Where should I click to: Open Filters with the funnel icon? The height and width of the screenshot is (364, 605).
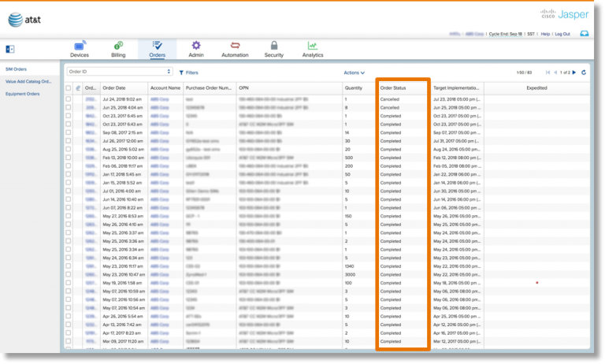pos(189,72)
